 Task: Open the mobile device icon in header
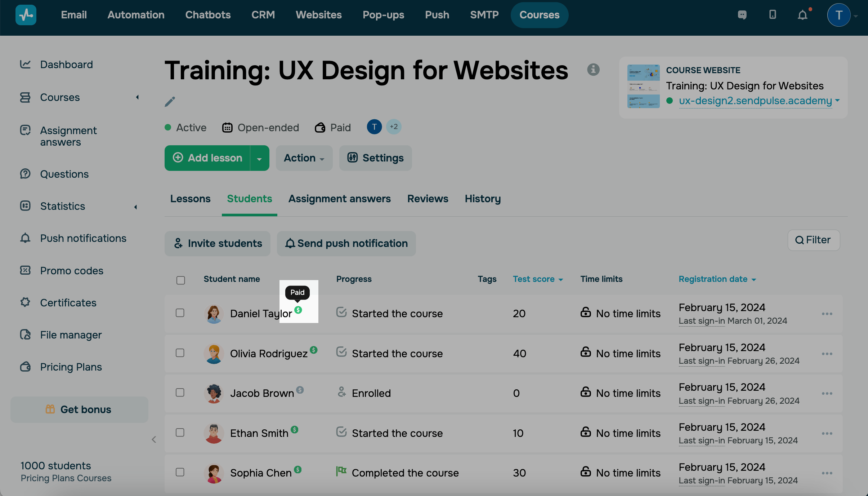click(773, 15)
